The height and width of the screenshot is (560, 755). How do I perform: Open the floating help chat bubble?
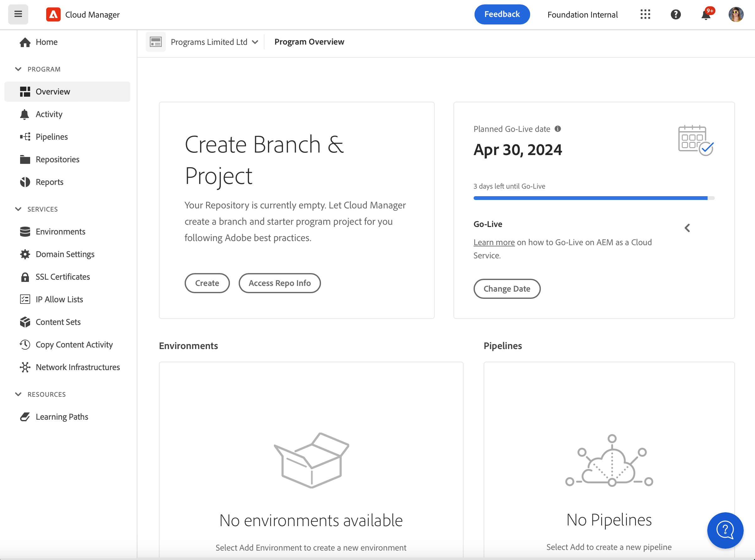pyautogui.click(x=725, y=530)
